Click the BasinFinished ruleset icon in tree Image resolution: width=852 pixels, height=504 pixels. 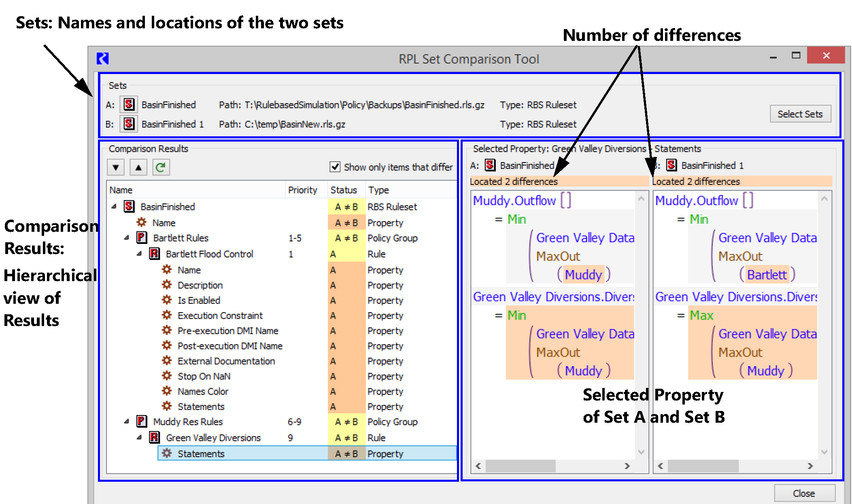[x=129, y=206]
